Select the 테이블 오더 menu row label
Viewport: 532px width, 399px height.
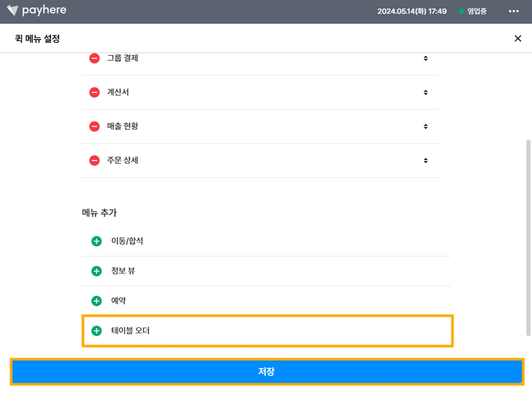coord(130,331)
